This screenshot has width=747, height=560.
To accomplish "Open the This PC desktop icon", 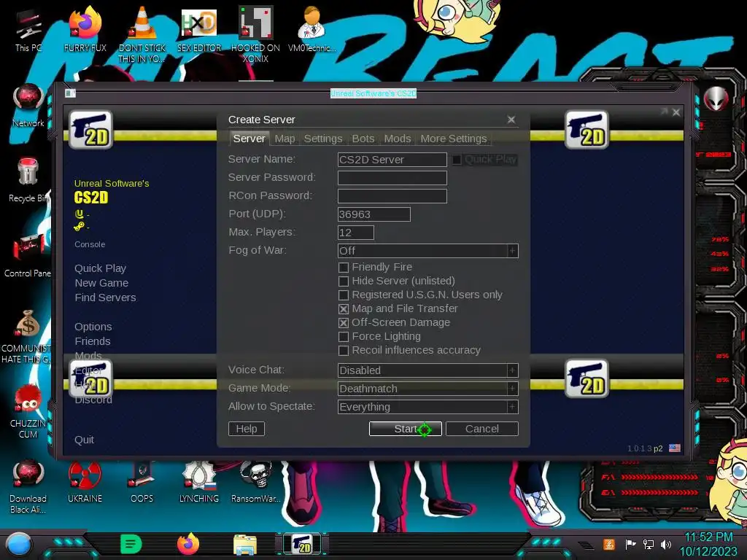I will tap(28, 29).
